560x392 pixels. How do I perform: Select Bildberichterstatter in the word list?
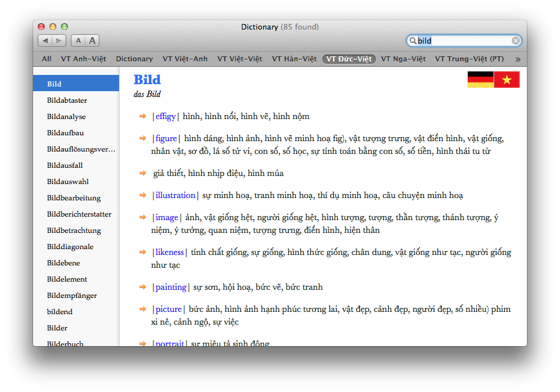pyautogui.click(x=76, y=214)
